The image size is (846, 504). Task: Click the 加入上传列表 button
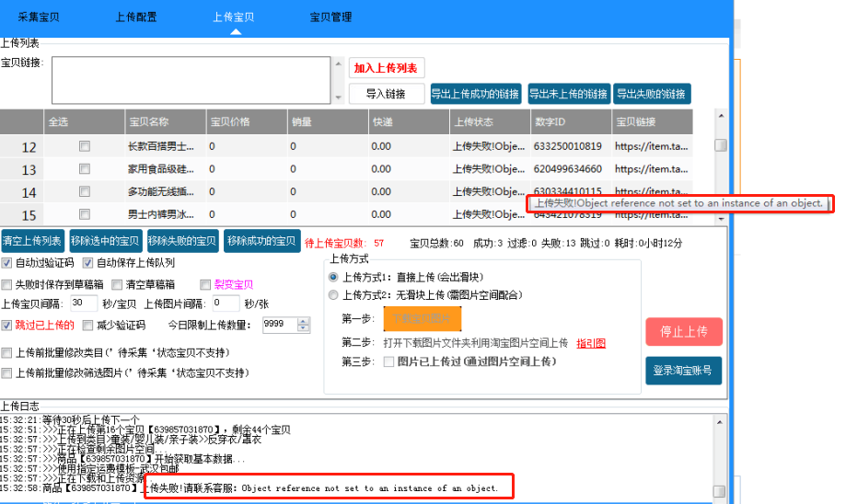click(x=387, y=68)
